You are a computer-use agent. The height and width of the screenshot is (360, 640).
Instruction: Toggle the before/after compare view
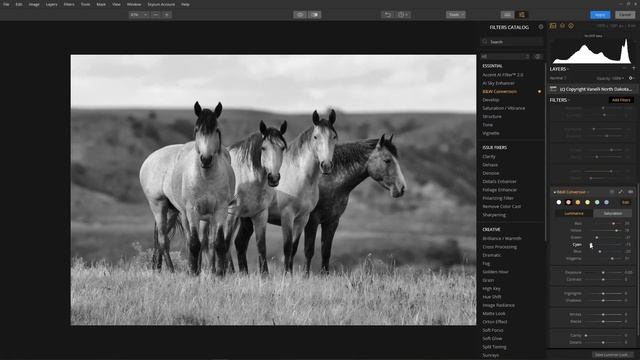pos(315,15)
